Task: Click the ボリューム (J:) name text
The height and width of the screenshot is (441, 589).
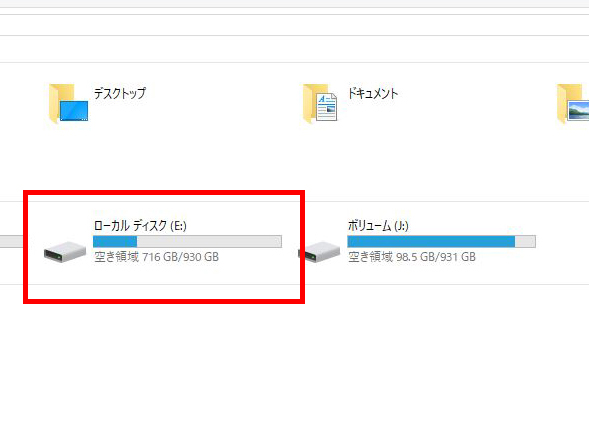Action: 378,225
